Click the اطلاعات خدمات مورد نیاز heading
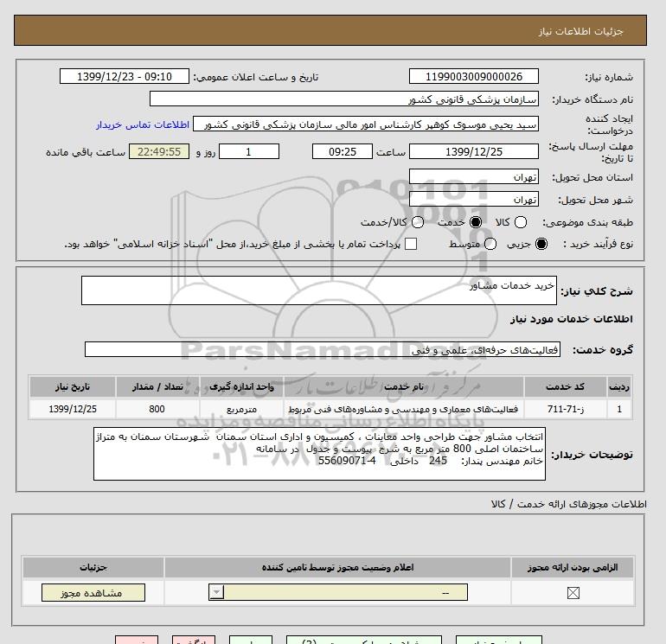Viewport: 666px width, 644px height. click(x=571, y=319)
